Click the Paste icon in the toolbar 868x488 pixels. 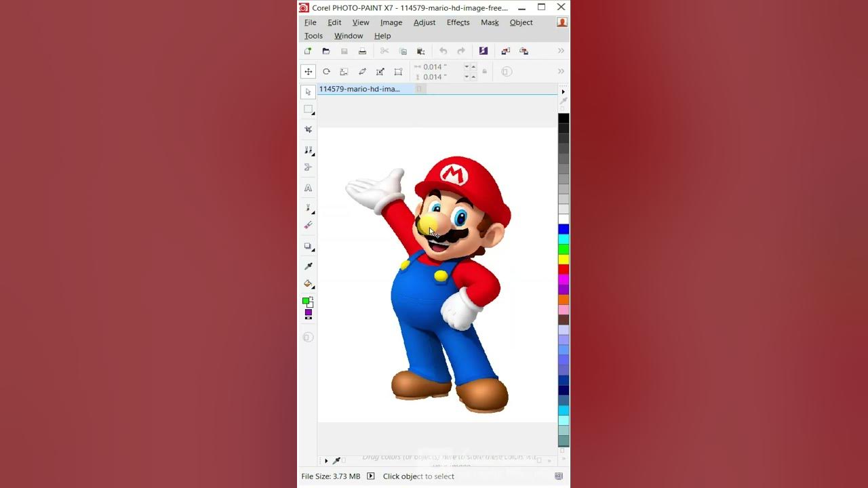pos(420,51)
